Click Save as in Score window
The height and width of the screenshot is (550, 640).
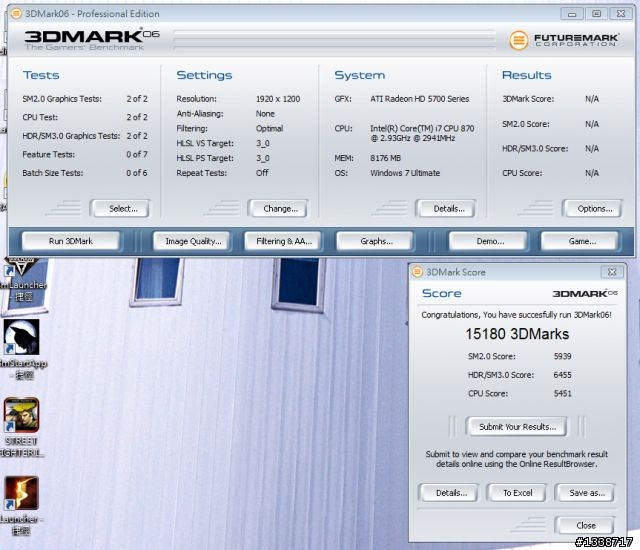[585, 493]
